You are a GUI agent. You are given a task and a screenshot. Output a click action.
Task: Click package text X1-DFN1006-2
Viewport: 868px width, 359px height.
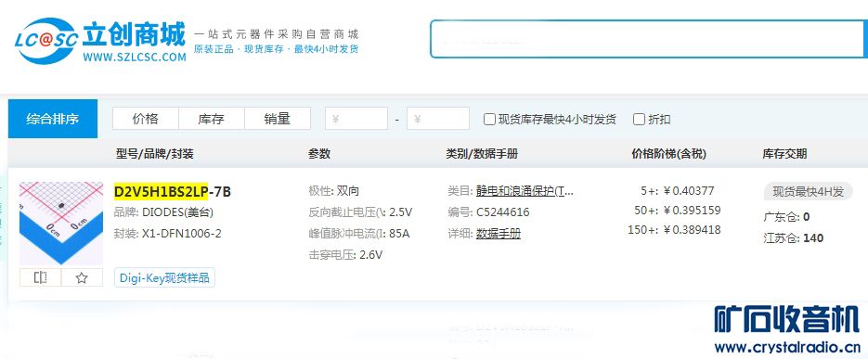[182, 234]
